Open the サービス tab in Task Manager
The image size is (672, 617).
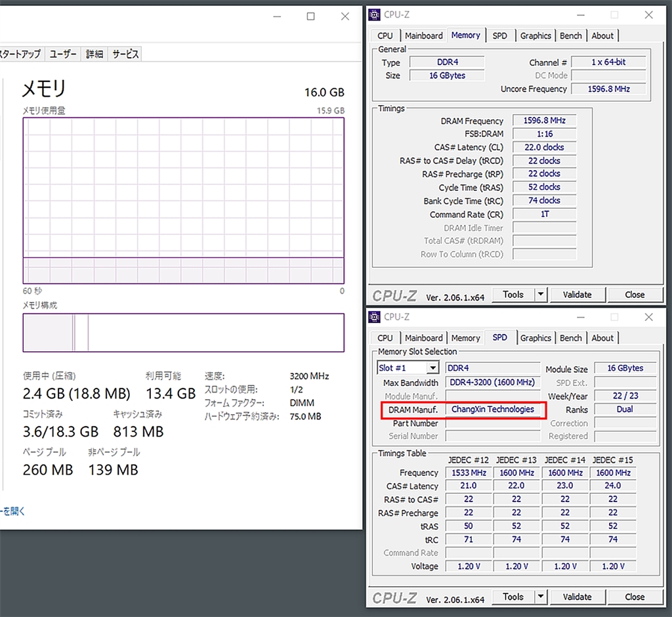(125, 54)
